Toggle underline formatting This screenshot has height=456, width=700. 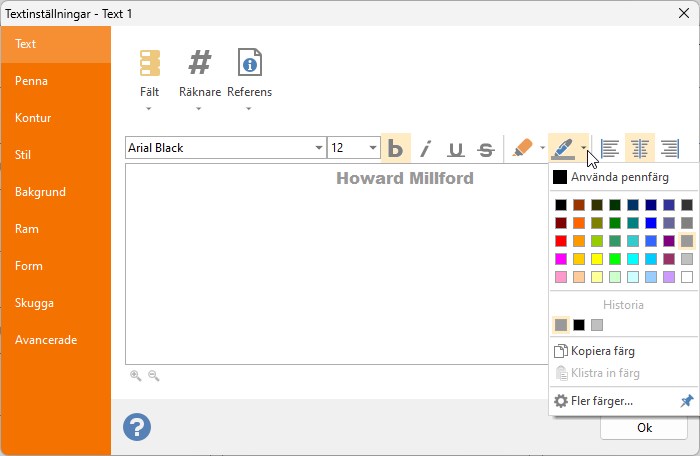click(456, 148)
